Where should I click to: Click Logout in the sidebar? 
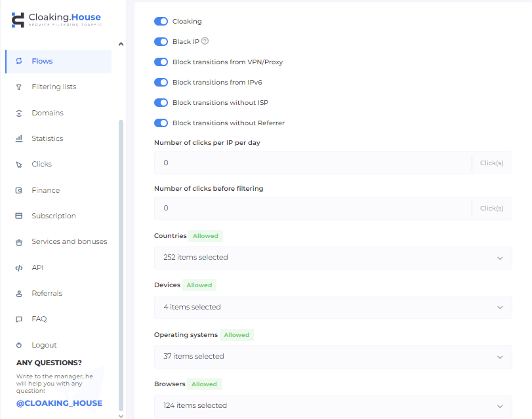[44, 345]
